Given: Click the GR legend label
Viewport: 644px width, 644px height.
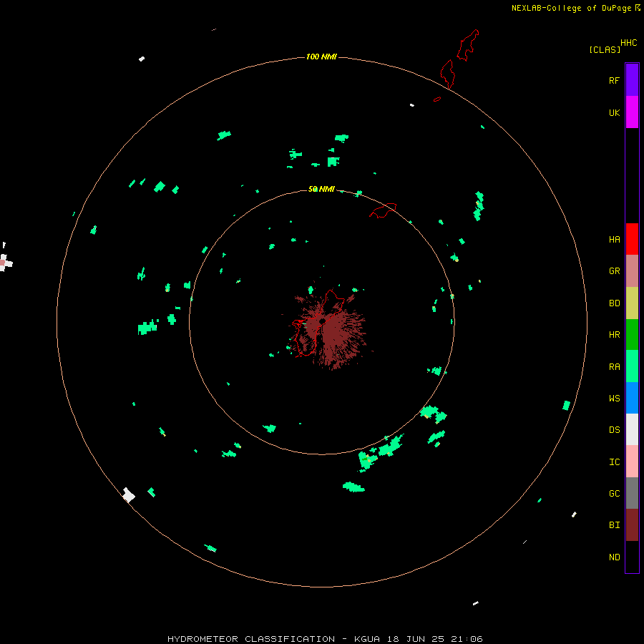Looking at the screenshot, I should point(614,271).
